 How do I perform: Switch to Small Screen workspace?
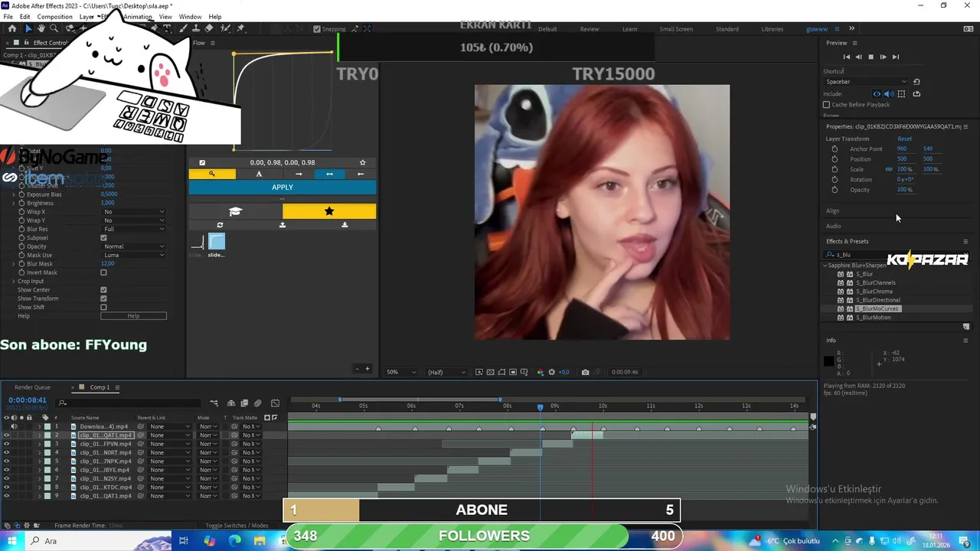coord(676,29)
